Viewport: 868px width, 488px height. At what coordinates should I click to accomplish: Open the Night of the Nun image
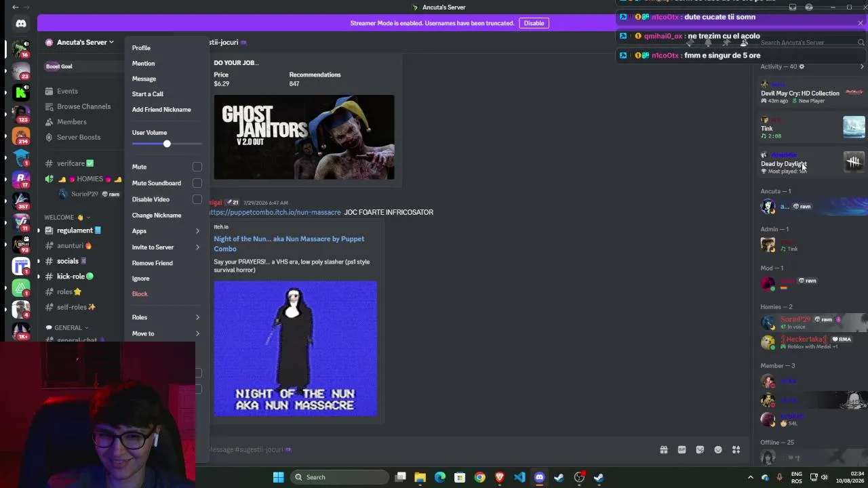[x=295, y=348]
